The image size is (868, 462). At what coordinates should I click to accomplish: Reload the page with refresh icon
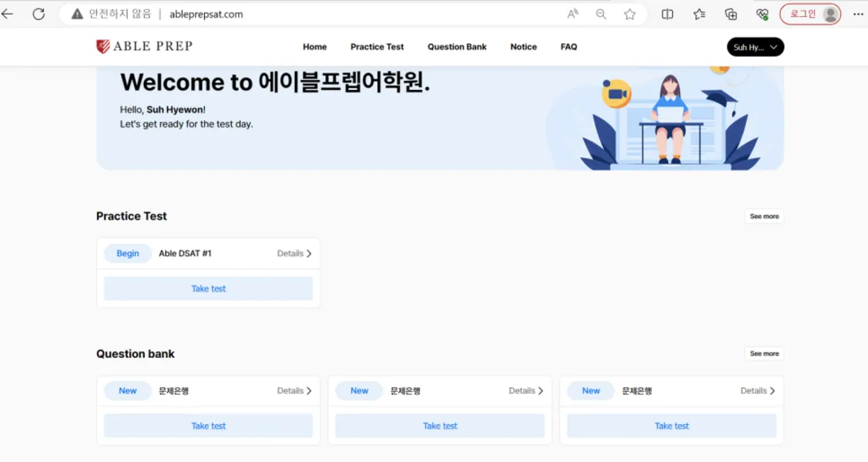[39, 14]
